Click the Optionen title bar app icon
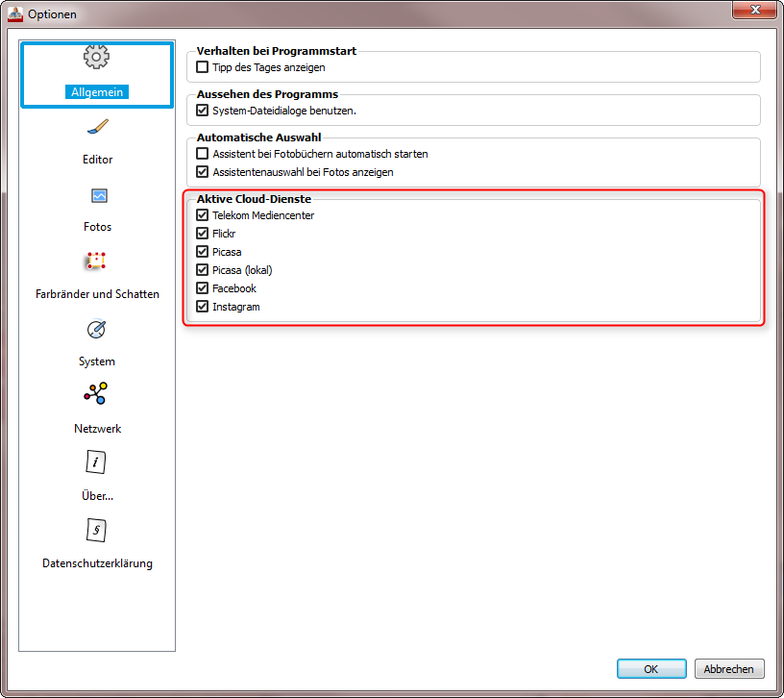Image resolution: width=784 pixels, height=698 pixels. point(15,13)
